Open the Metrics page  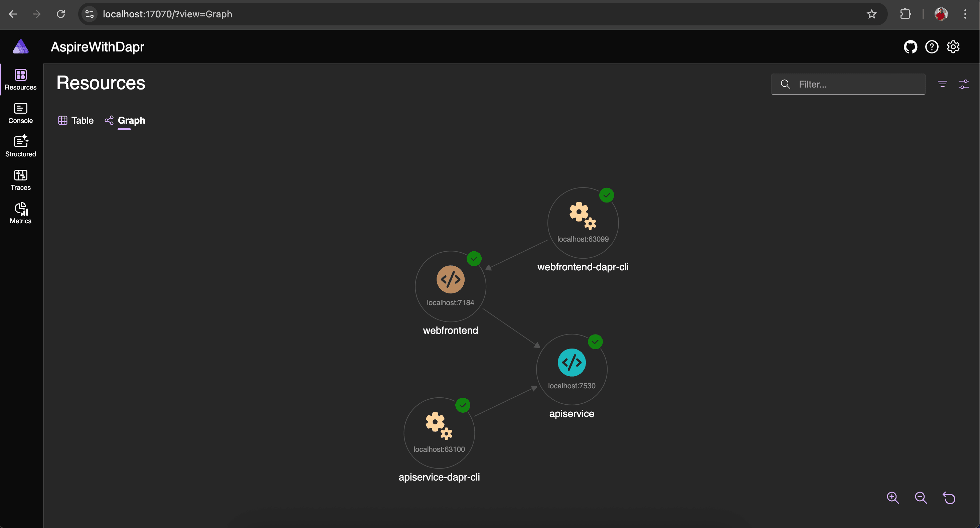pos(21,214)
